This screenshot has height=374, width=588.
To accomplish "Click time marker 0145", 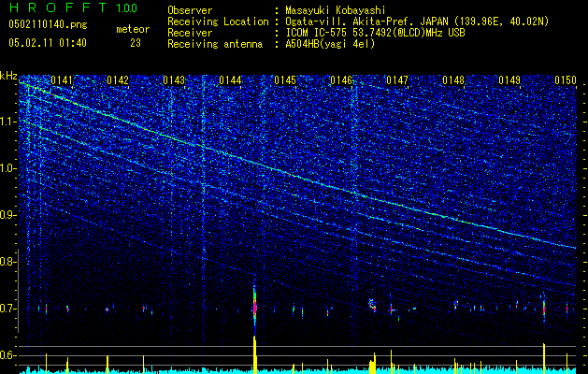I will (x=285, y=79).
